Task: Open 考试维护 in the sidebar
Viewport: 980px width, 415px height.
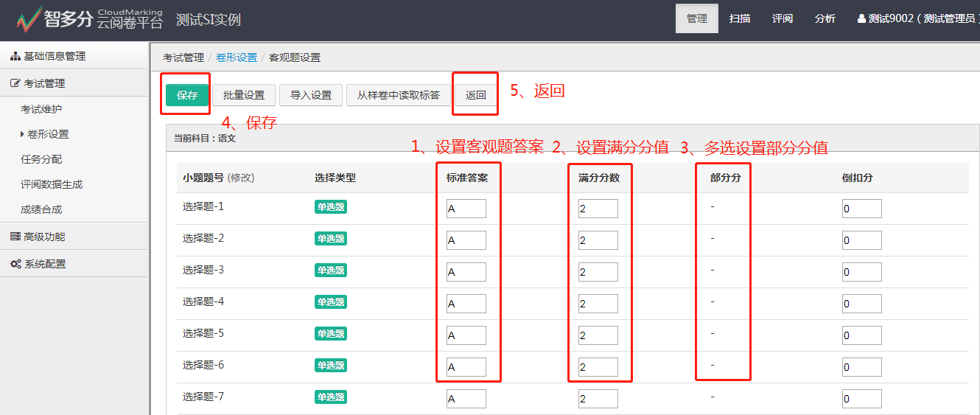Action: tap(41, 109)
